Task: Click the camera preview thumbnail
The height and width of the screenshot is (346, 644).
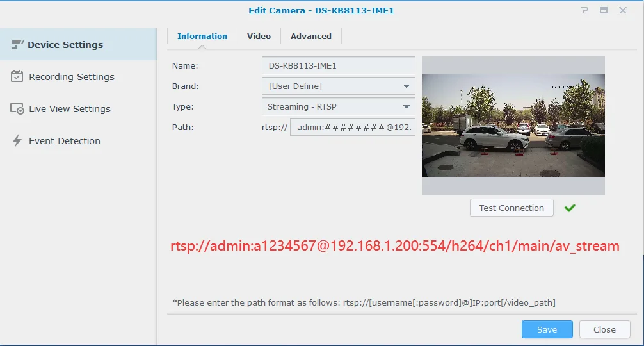Action: 513,126
